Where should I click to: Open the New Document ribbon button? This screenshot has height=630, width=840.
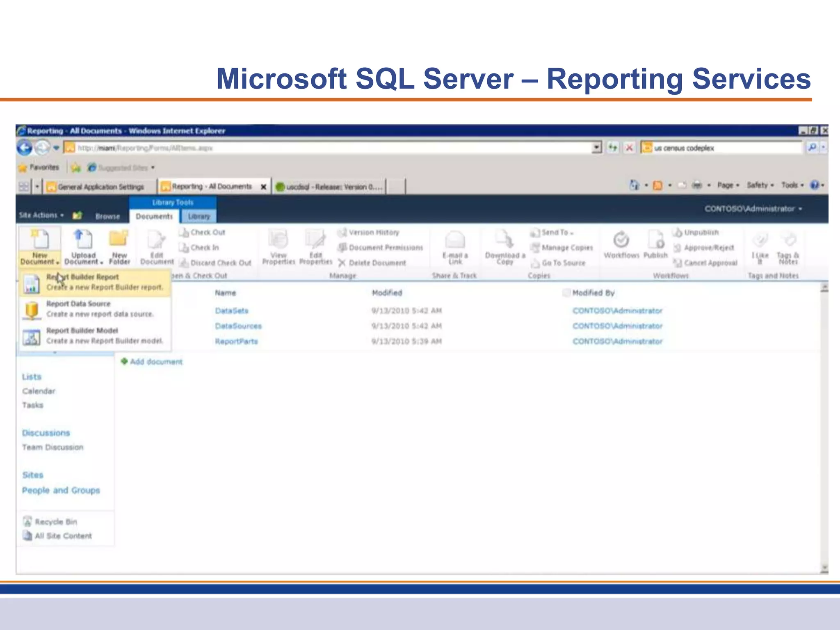(40, 247)
